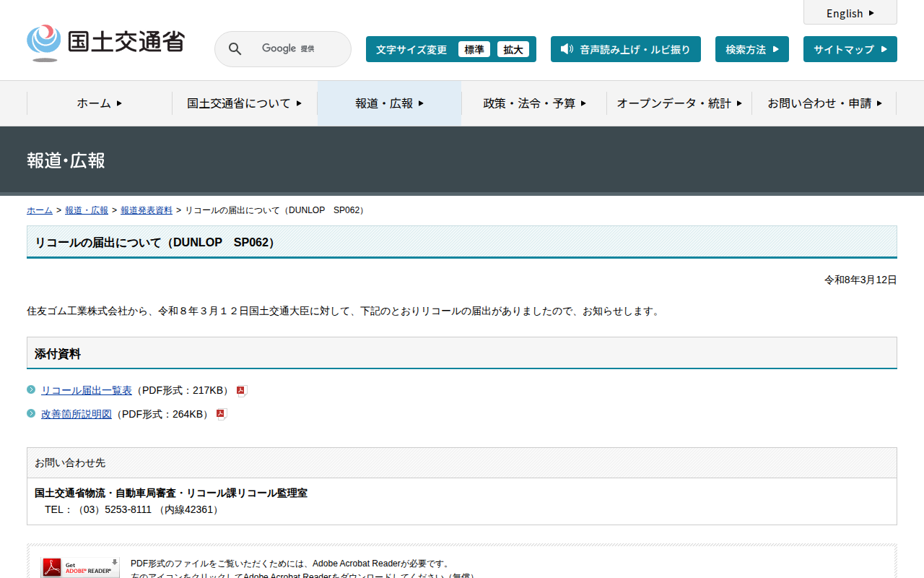The height and width of the screenshot is (578, 924).
Task: Expand the 国土交通省について menu
Action: (x=245, y=103)
